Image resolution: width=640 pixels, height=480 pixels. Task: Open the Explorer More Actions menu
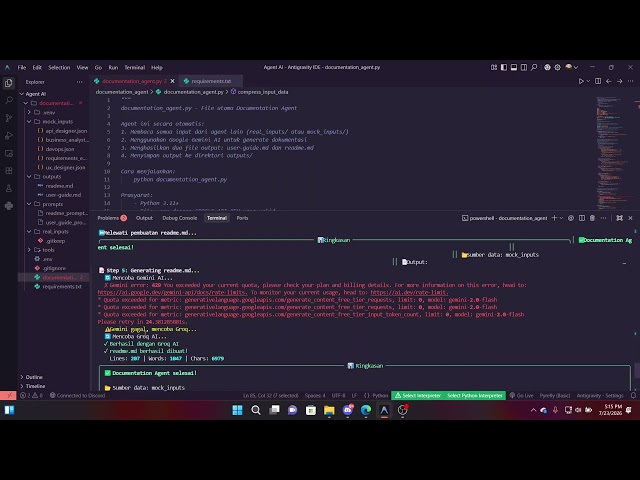point(79,82)
